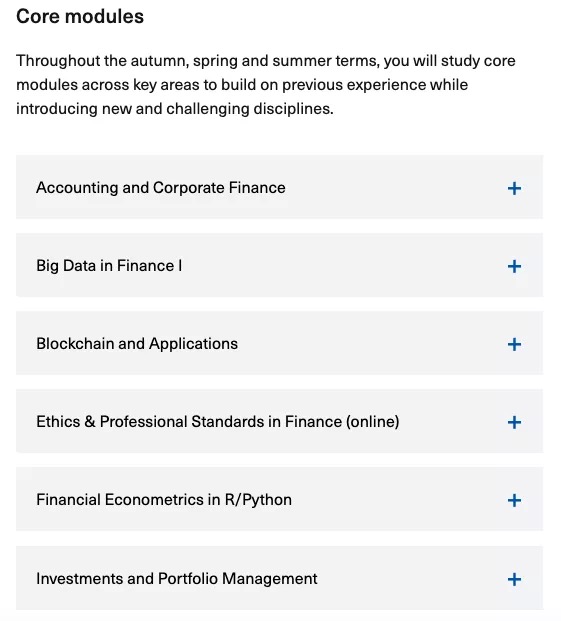Image resolution: width=561 pixels, height=621 pixels.
Task: Click the introductory paragraph about core modules
Action: click(x=266, y=85)
